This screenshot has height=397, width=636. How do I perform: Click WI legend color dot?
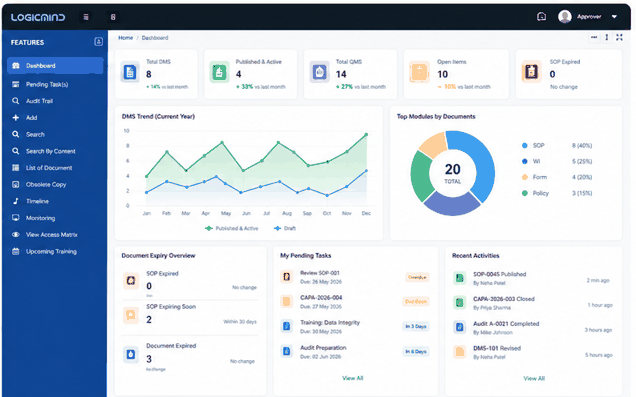pyautogui.click(x=525, y=161)
